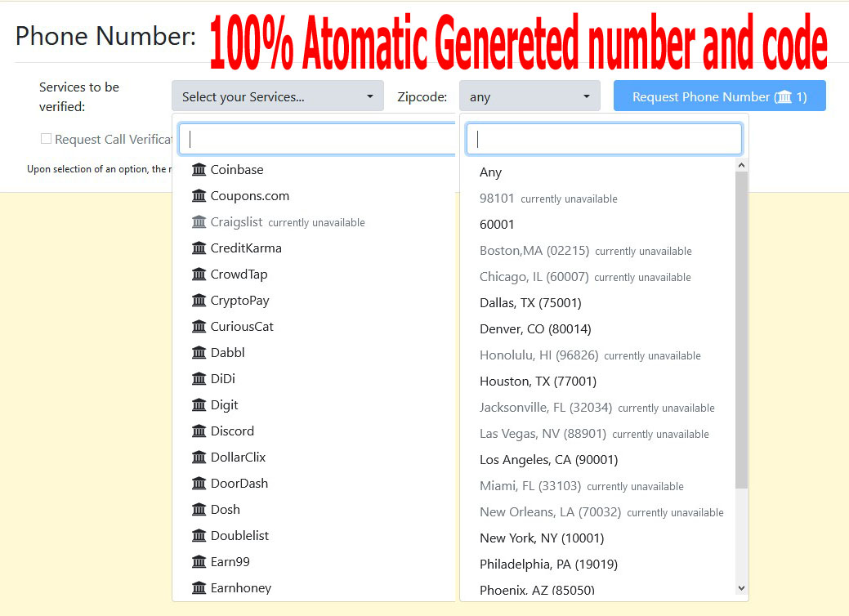This screenshot has height=616, width=849.
Task: Click the bank icon beside CuriousCat
Action: 199,327
